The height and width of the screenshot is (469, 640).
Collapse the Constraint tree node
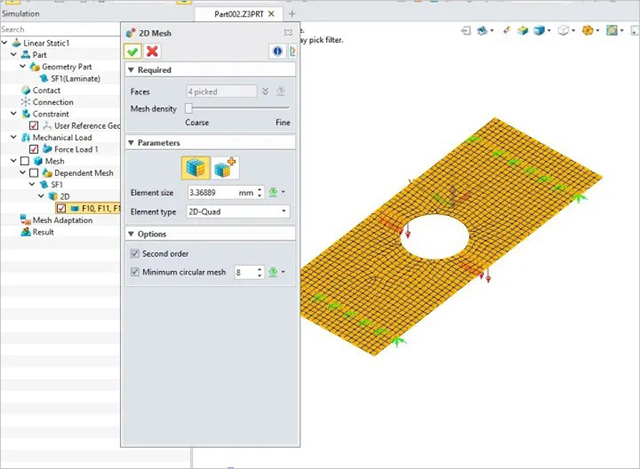(x=13, y=113)
